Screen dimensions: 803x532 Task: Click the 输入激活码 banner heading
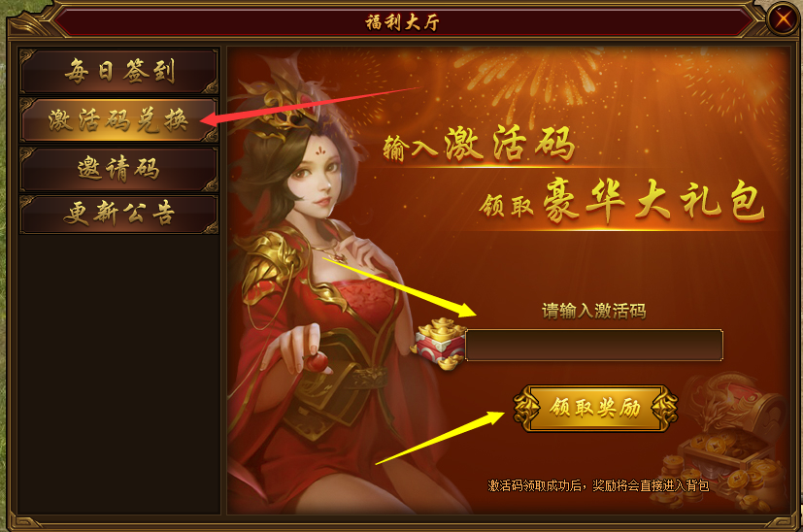click(479, 144)
